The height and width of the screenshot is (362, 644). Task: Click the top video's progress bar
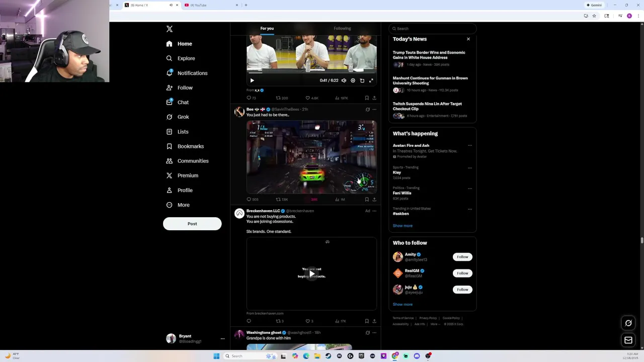[x=311, y=73]
